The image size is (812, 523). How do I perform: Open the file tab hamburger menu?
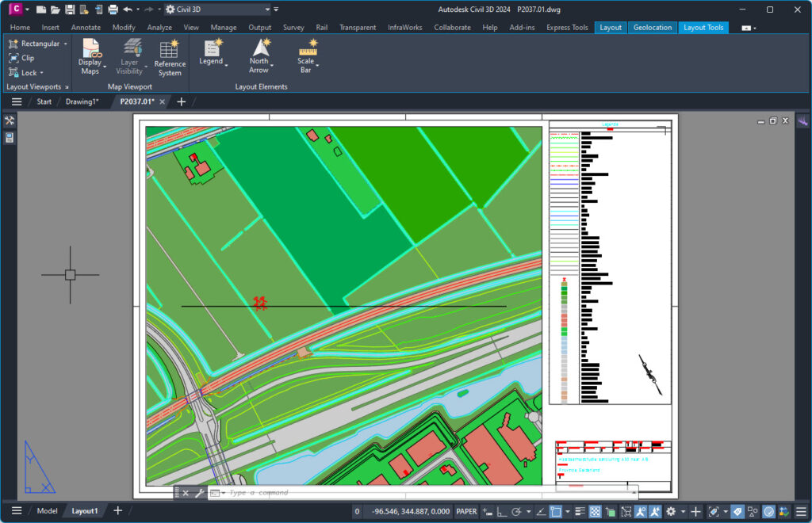click(x=17, y=102)
